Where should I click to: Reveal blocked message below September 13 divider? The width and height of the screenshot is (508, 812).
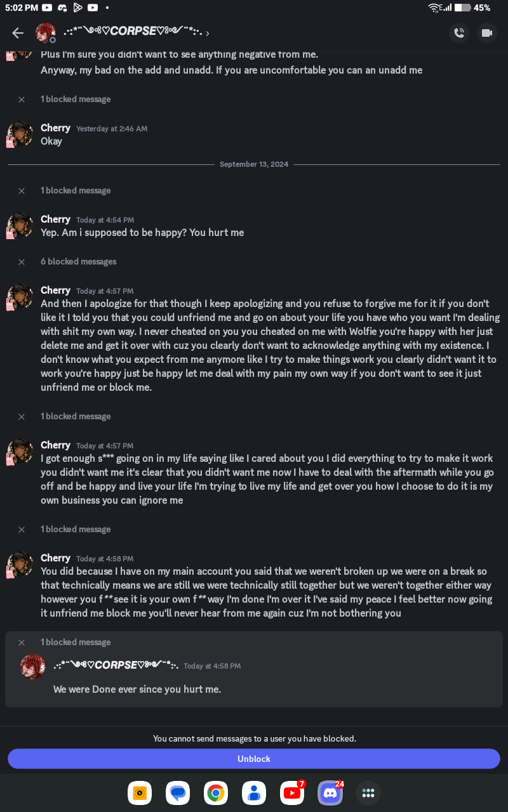75,190
